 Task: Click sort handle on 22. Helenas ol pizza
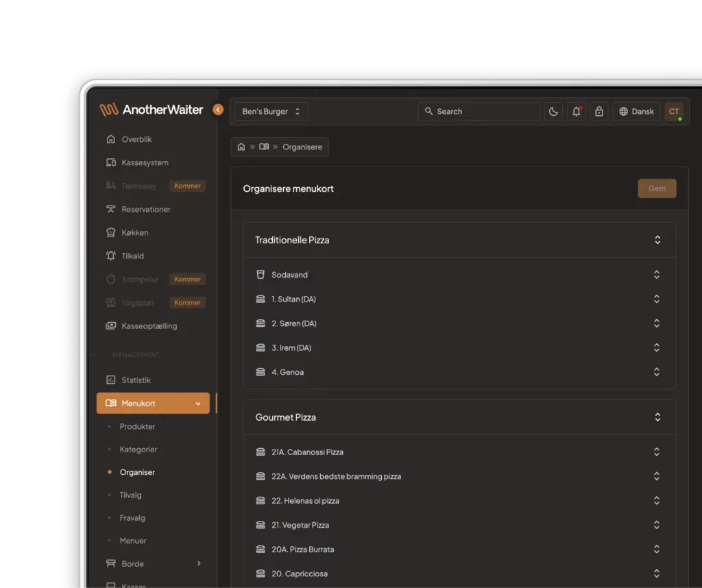click(x=656, y=500)
